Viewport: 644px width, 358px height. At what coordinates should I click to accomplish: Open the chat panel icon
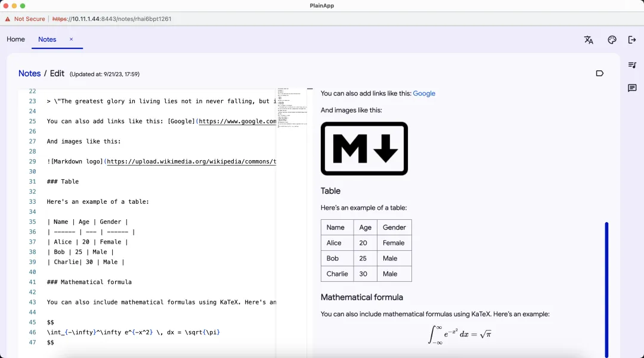click(x=632, y=88)
